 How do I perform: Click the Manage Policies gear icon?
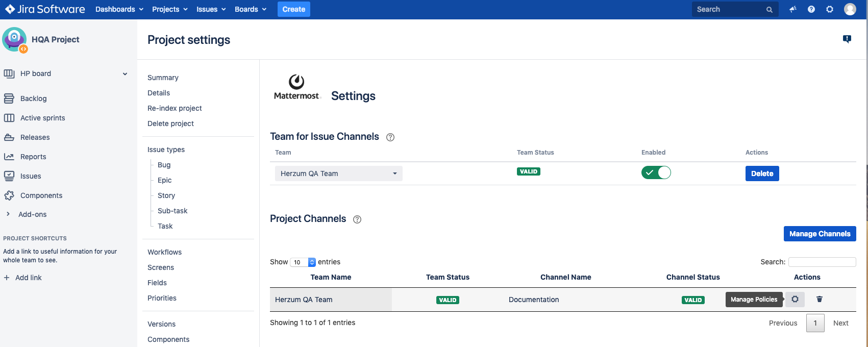point(795,300)
